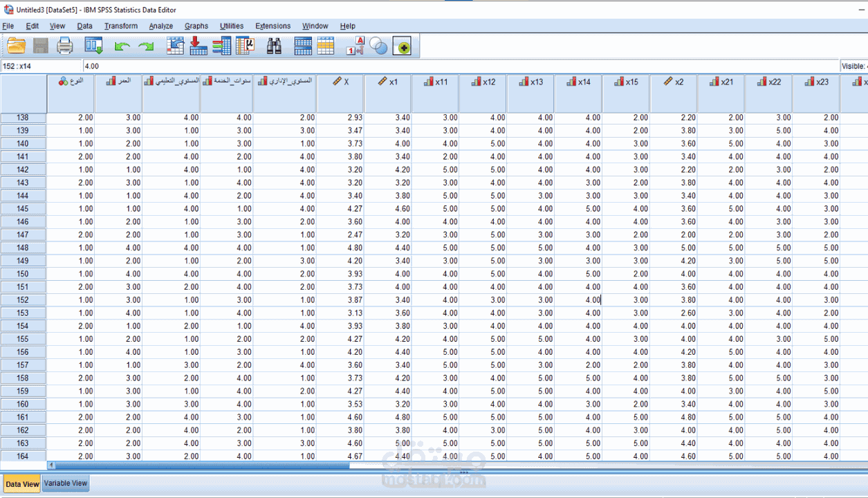868x498 pixels.
Task: Open the Graphs menu
Action: pos(196,26)
